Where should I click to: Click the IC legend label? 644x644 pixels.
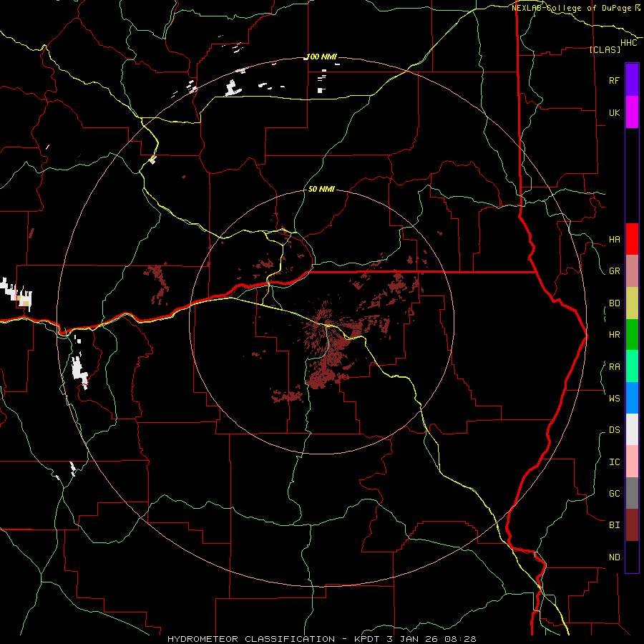(615, 462)
